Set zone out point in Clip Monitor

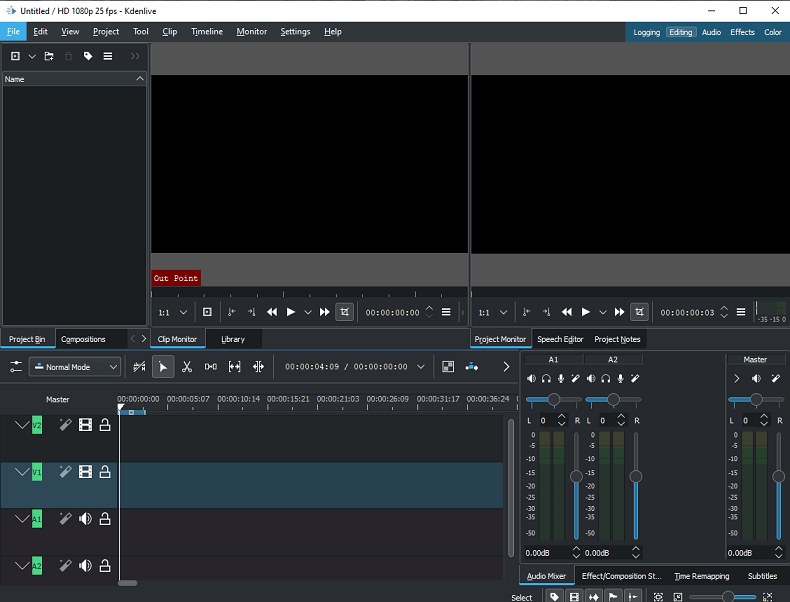(x=251, y=312)
